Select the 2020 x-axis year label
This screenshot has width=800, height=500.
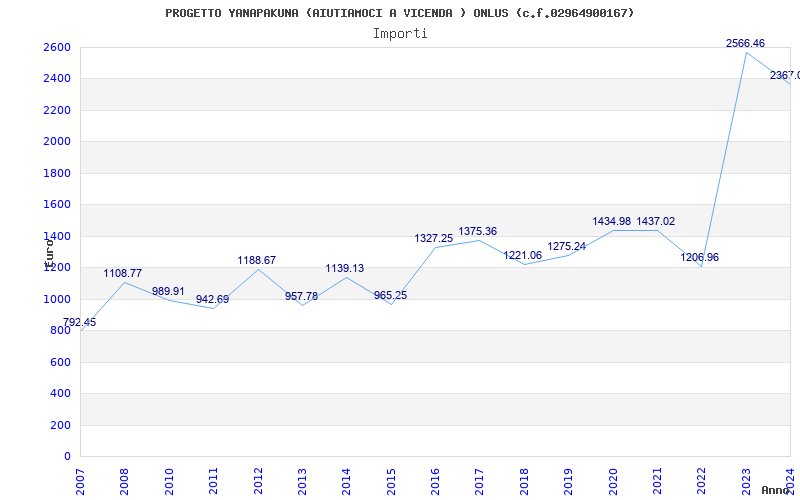[613, 478]
